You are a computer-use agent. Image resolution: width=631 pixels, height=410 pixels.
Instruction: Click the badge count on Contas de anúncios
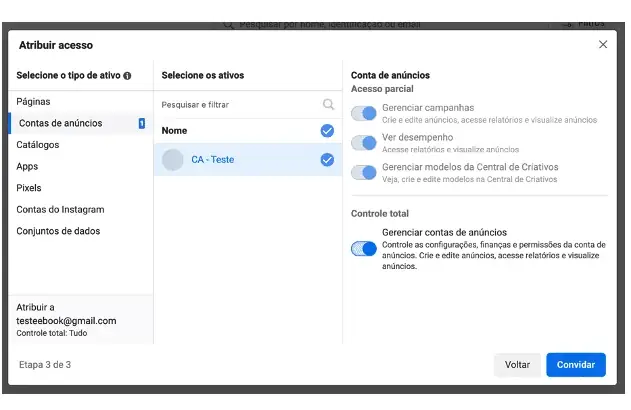point(142,123)
